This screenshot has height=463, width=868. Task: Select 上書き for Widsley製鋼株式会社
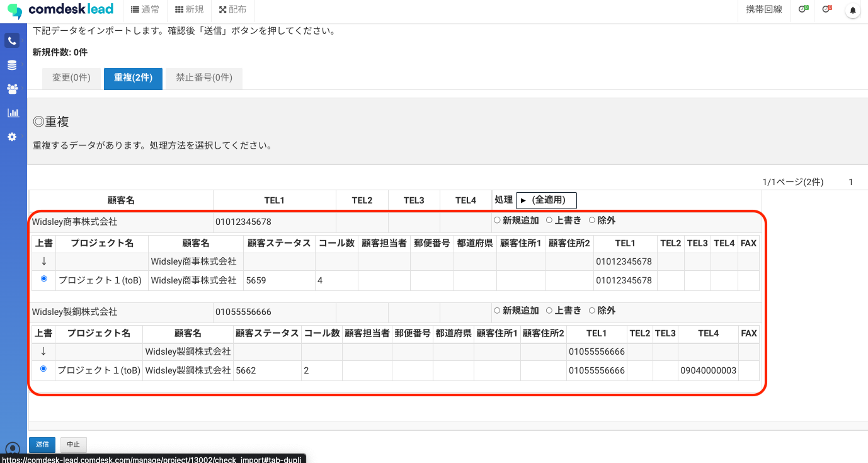[549, 311]
